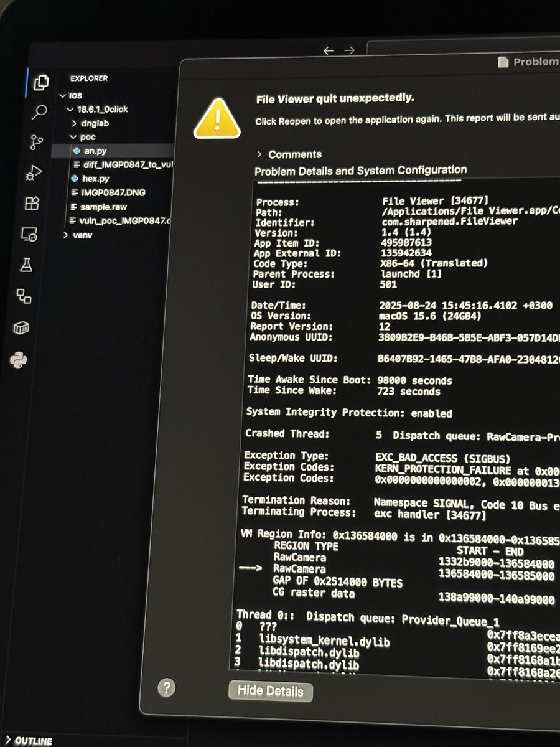Open the Python extension view
The width and height of the screenshot is (560, 747).
pyautogui.click(x=19, y=359)
